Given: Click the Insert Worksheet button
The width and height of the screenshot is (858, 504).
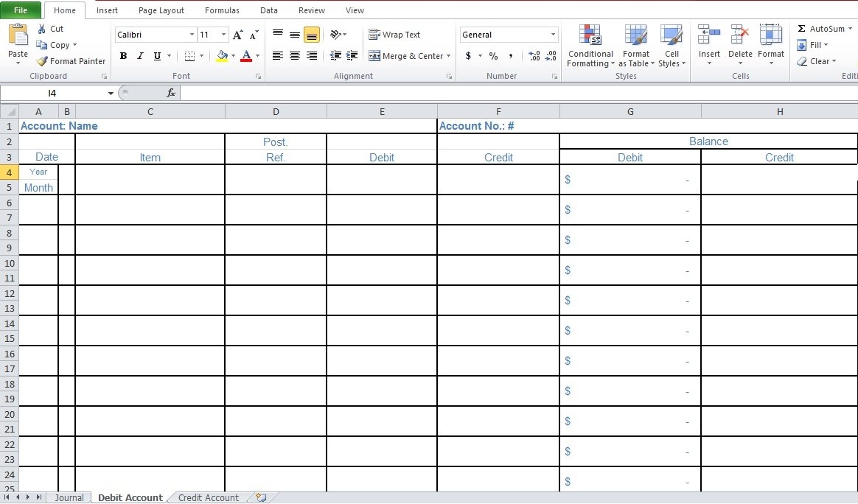Looking at the screenshot, I should pos(259,497).
